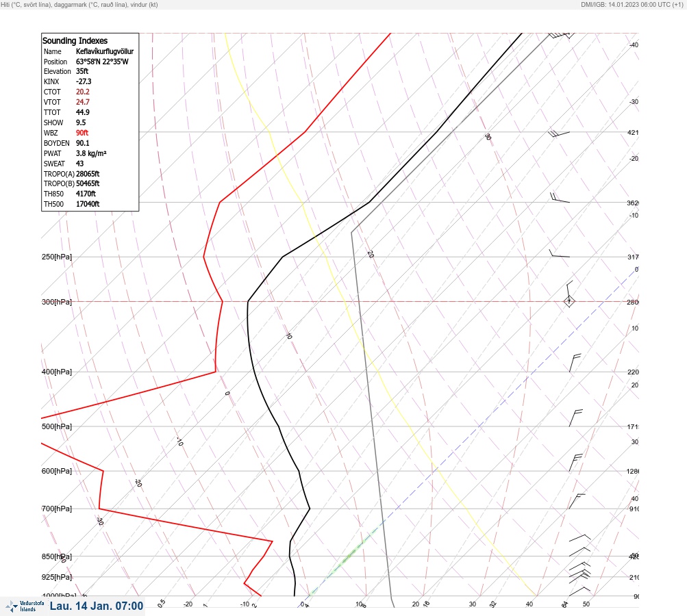Image resolution: width=687 pixels, height=616 pixels.
Task: Click the wind barb on the 250 hPa line
Action: click(560, 253)
